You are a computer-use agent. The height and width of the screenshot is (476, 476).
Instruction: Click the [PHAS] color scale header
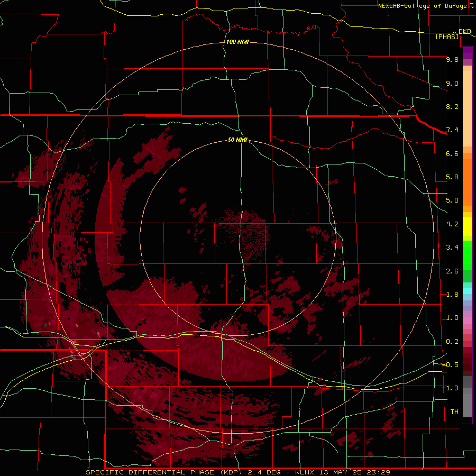tap(447, 36)
